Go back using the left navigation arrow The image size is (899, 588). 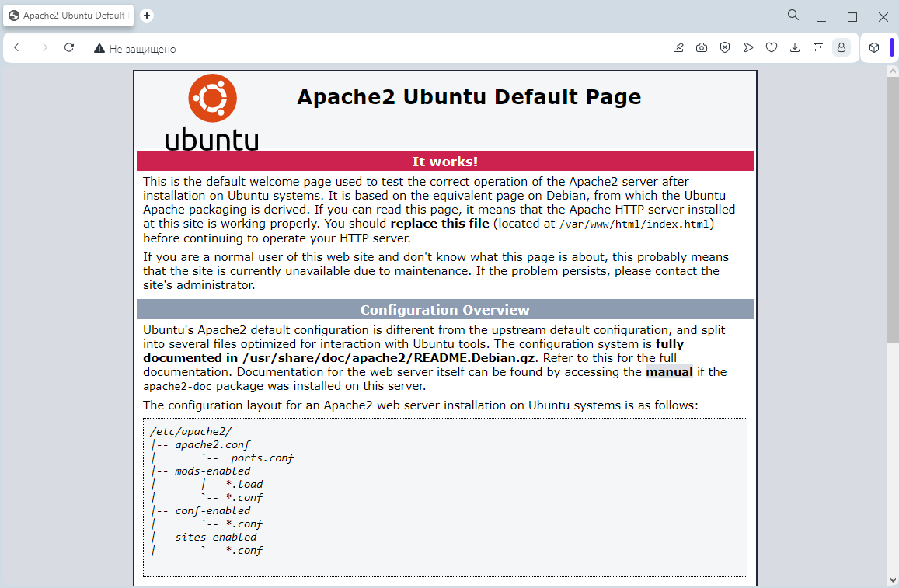click(x=17, y=47)
